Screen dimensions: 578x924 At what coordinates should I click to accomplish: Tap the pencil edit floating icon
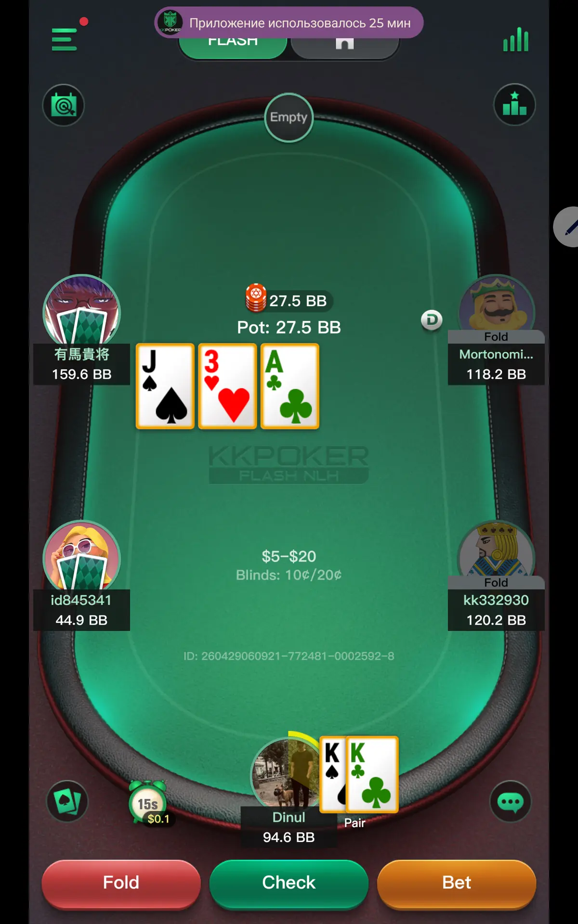[x=567, y=227]
